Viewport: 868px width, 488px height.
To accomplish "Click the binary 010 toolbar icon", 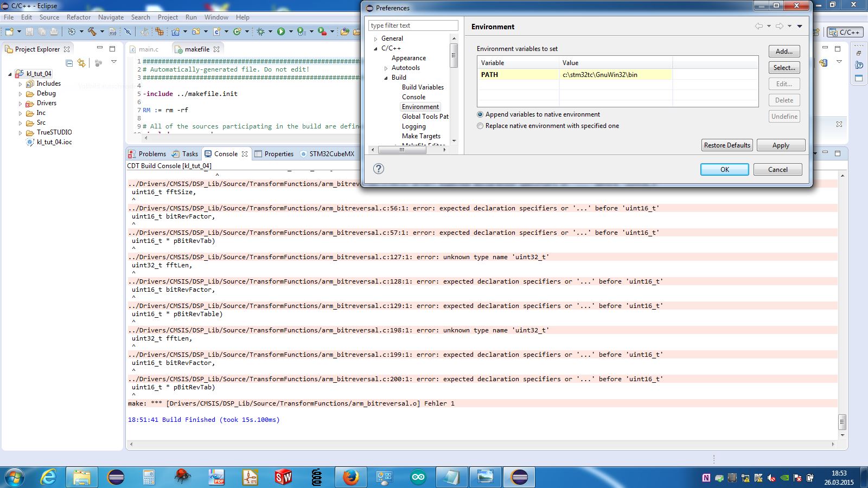I will coord(112,31).
